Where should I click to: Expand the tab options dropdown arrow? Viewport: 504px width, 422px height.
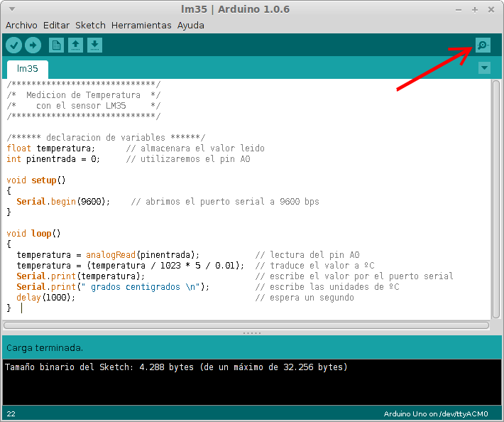pyautogui.click(x=484, y=68)
